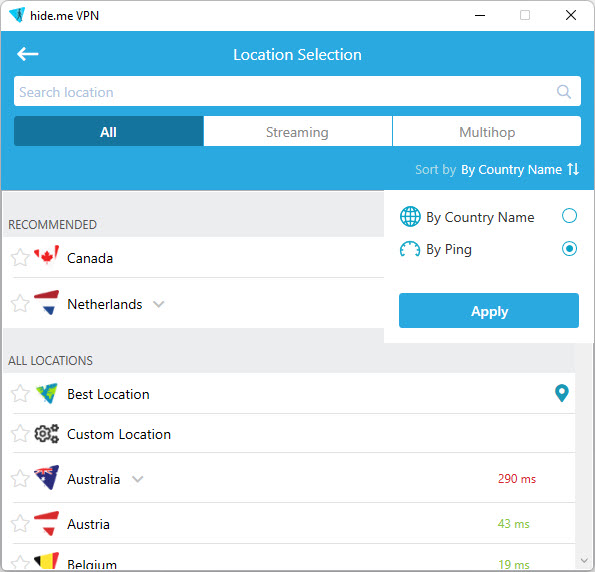The width and height of the screenshot is (595, 572).
Task: Close the hide.me VPN window
Action: 571,15
